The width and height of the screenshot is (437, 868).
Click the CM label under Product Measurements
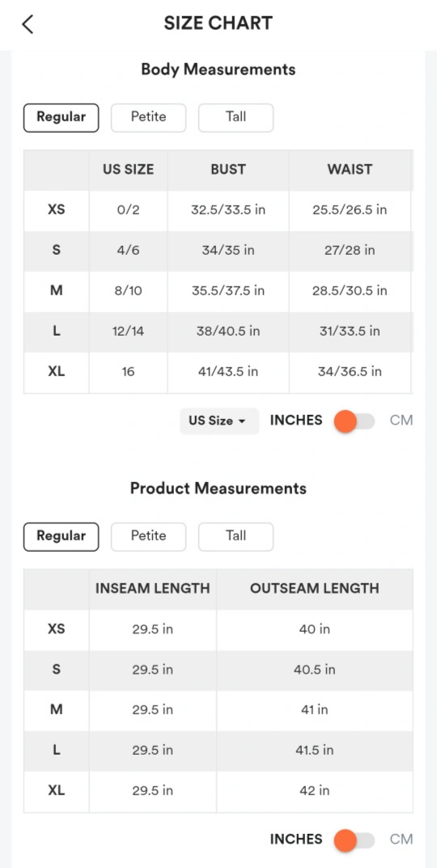click(x=401, y=840)
